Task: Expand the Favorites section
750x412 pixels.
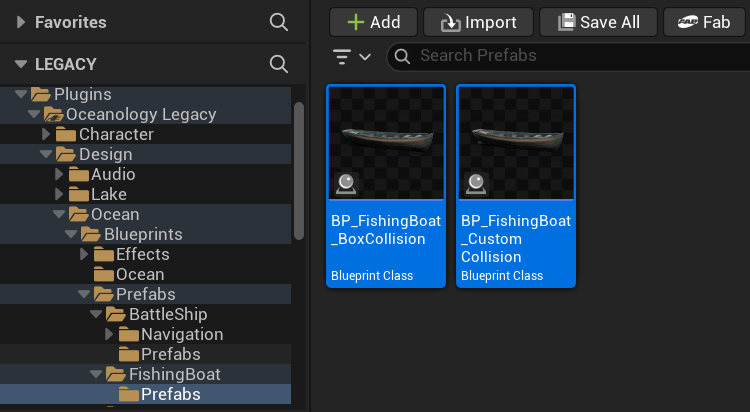Action: [21, 22]
